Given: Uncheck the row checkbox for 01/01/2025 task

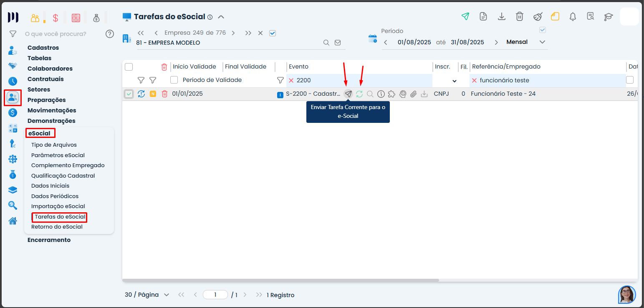Looking at the screenshot, I should coord(129,94).
